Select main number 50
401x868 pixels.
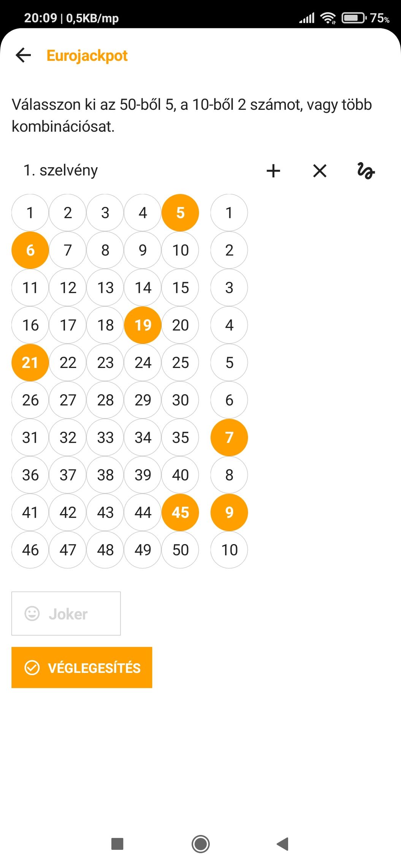tap(180, 550)
